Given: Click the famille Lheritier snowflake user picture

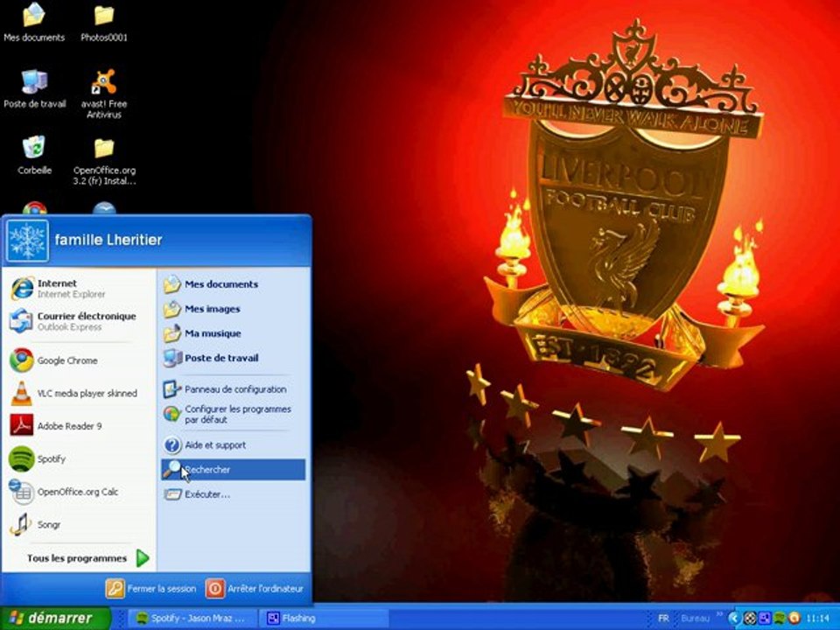Looking at the screenshot, I should [27, 241].
